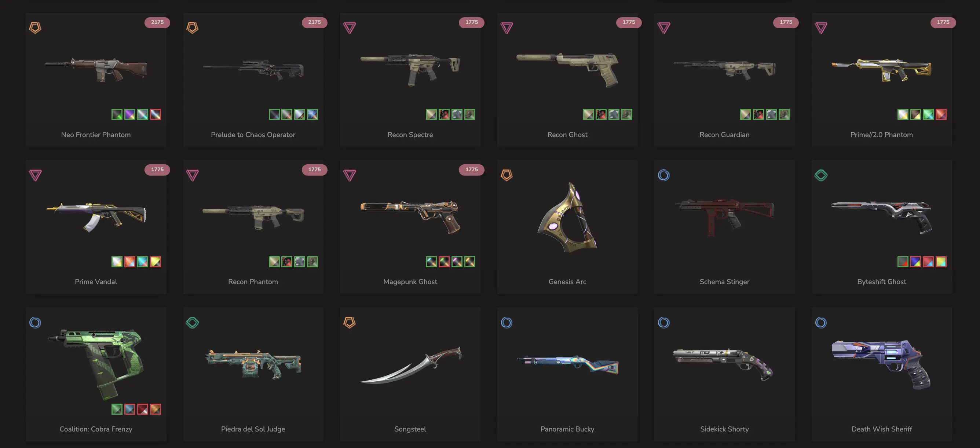Click the tier icon on Genesis Arc card
The width and height of the screenshot is (980, 448).
(507, 175)
